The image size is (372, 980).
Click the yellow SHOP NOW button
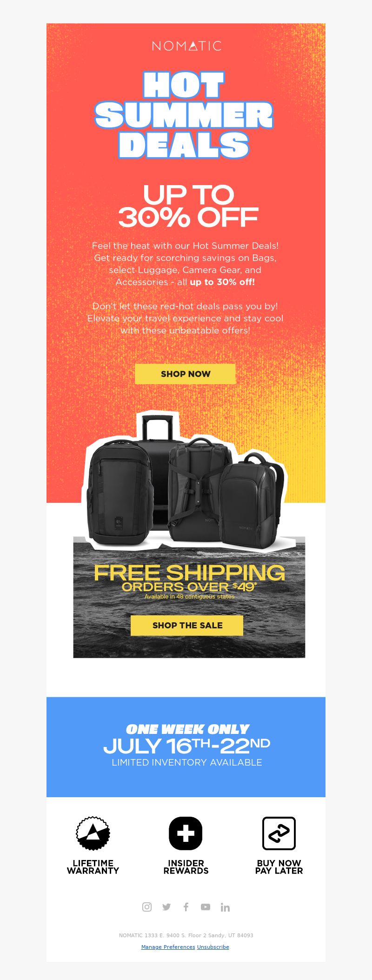185,374
